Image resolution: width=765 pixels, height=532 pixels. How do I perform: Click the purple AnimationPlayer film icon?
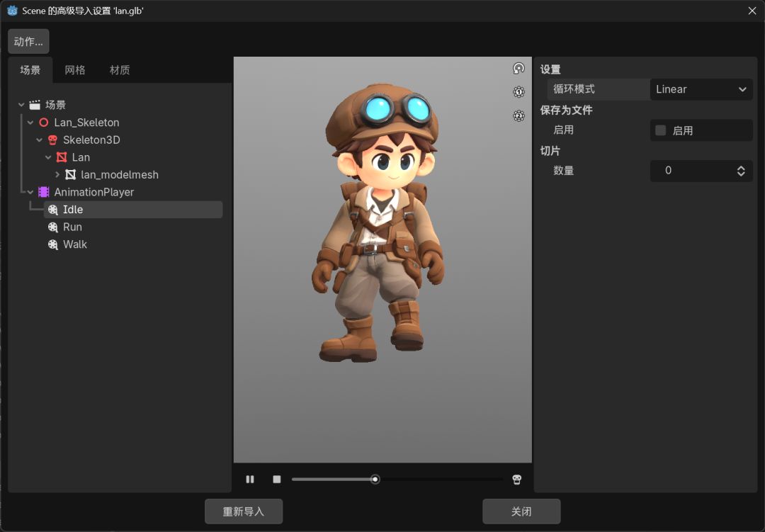tap(44, 192)
